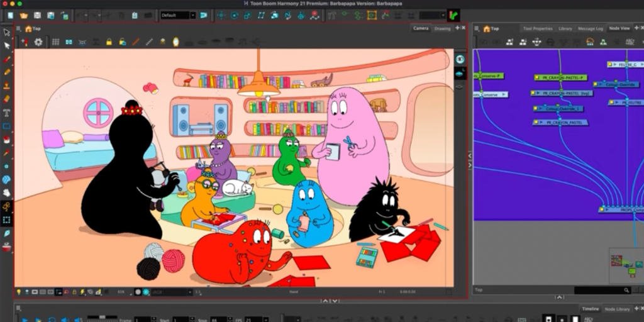Click the Node View Top home icon
The width and height of the screenshot is (644, 322).
point(487,29)
